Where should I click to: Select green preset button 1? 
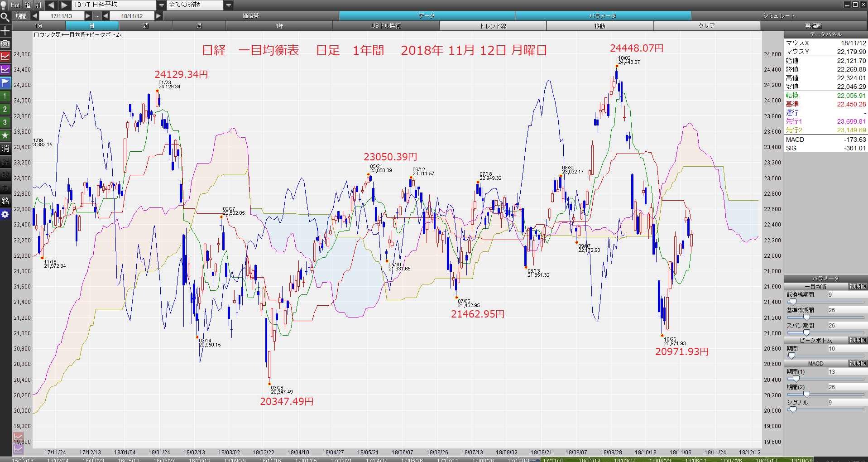tap(5, 96)
